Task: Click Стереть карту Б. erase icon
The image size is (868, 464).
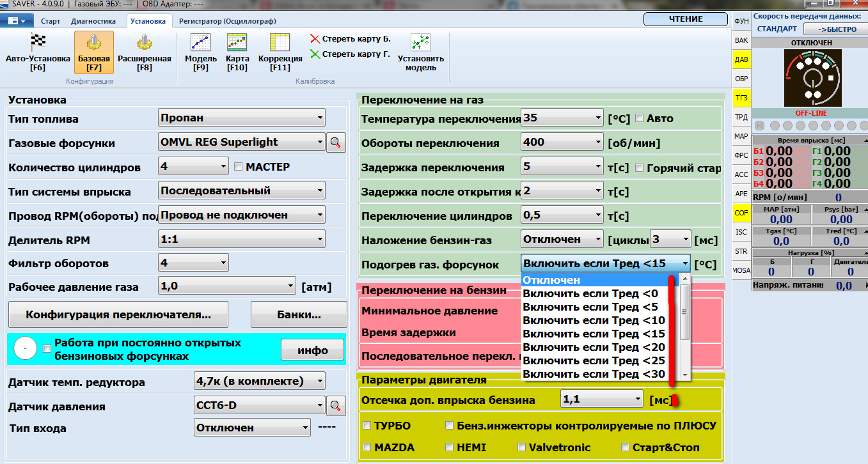Action: click(x=315, y=39)
